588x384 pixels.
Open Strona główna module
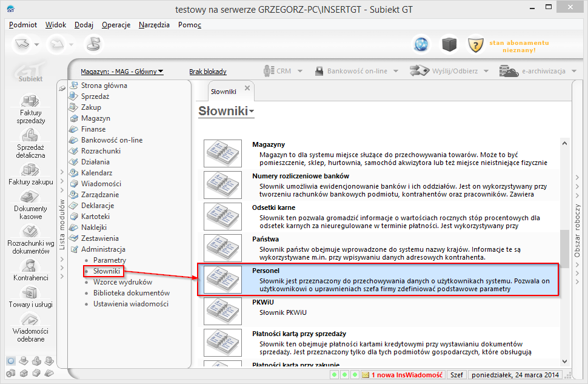pyautogui.click(x=104, y=86)
